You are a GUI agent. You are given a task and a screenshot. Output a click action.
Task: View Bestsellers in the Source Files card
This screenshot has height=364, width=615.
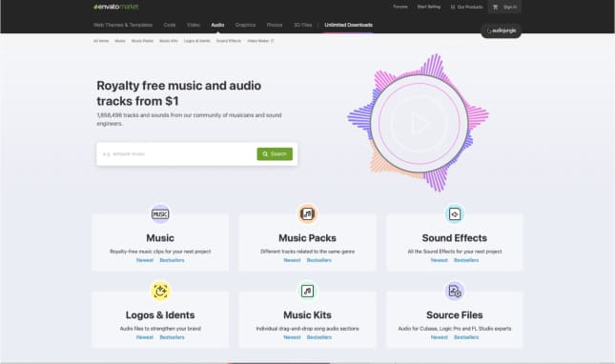[x=466, y=337]
